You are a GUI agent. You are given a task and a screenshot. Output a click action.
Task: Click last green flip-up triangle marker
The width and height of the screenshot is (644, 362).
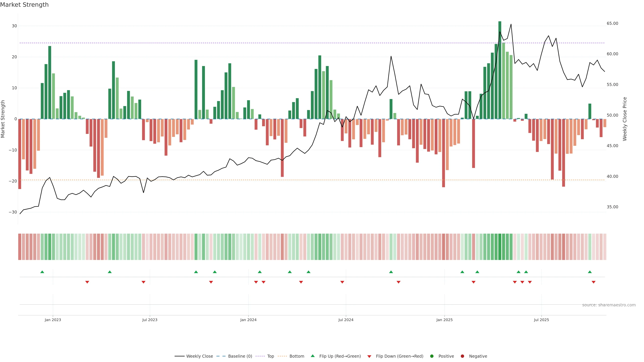(x=590, y=272)
